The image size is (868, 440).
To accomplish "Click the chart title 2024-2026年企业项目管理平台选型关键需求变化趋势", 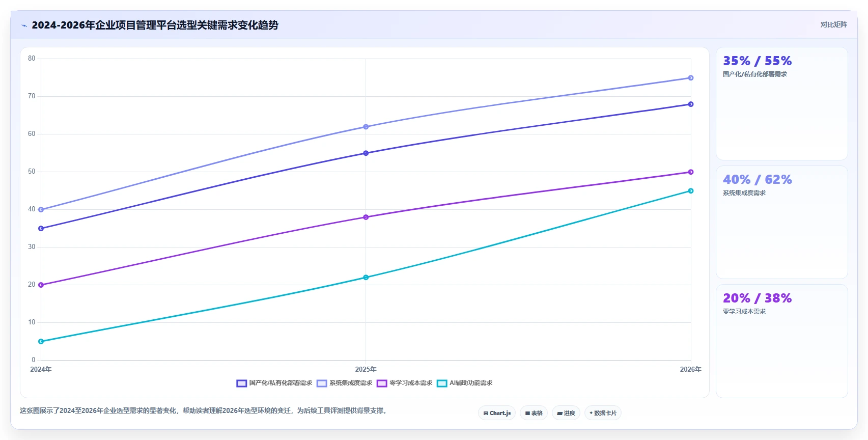I will [155, 25].
